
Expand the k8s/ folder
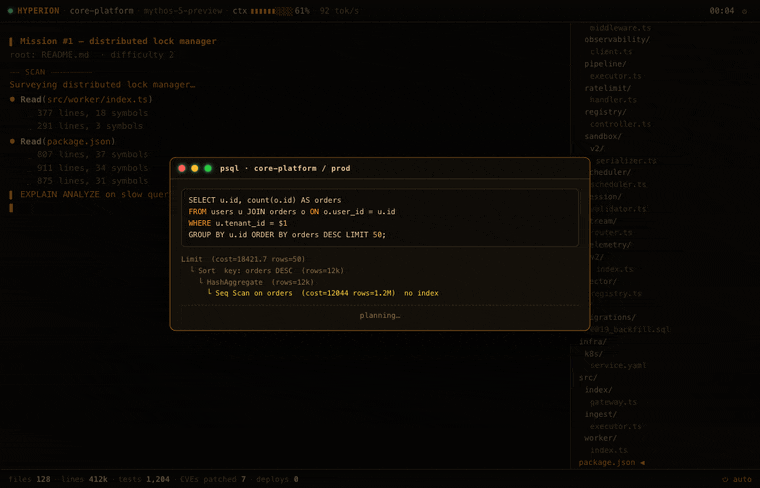[x=593, y=354]
